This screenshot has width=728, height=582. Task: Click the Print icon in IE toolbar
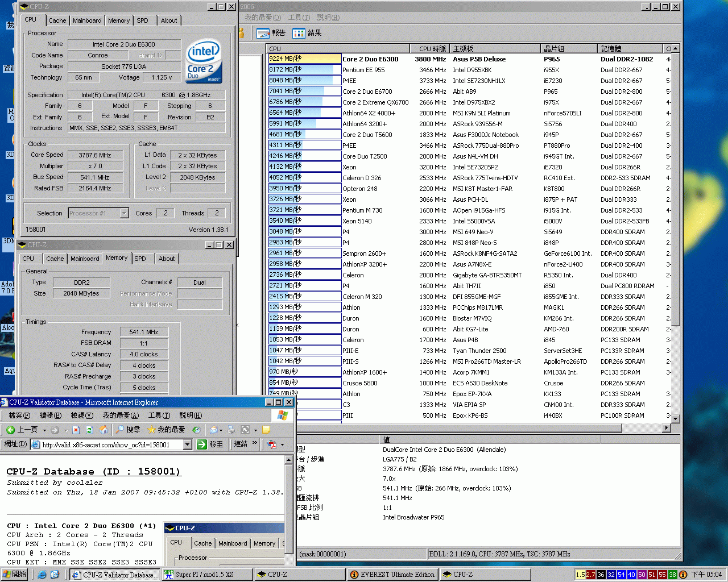[231, 430]
